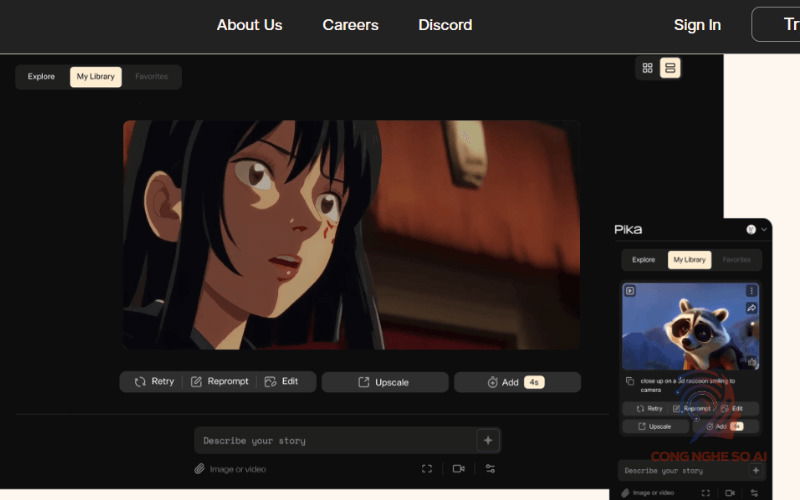Image resolution: width=800 pixels, height=500 pixels.
Task: Click the main panel Image or video paperclip
Action: click(199, 469)
